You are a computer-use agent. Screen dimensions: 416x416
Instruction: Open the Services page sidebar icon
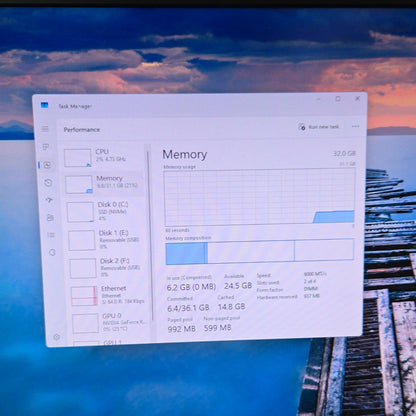[x=52, y=252]
